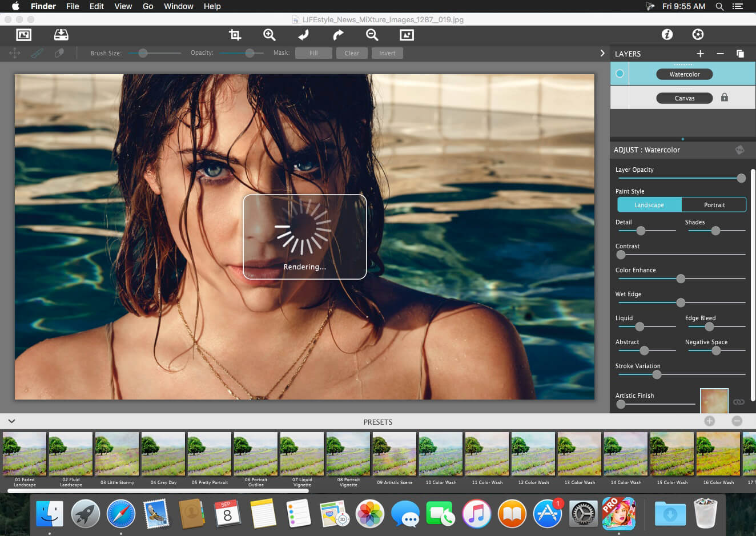Toggle Watercolor layer visibility circle

point(620,74)
